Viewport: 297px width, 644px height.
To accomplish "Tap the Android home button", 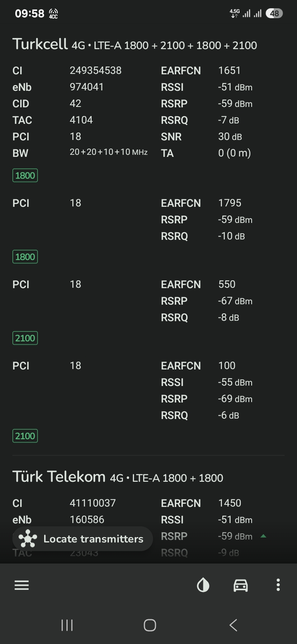I will (150, 625).
